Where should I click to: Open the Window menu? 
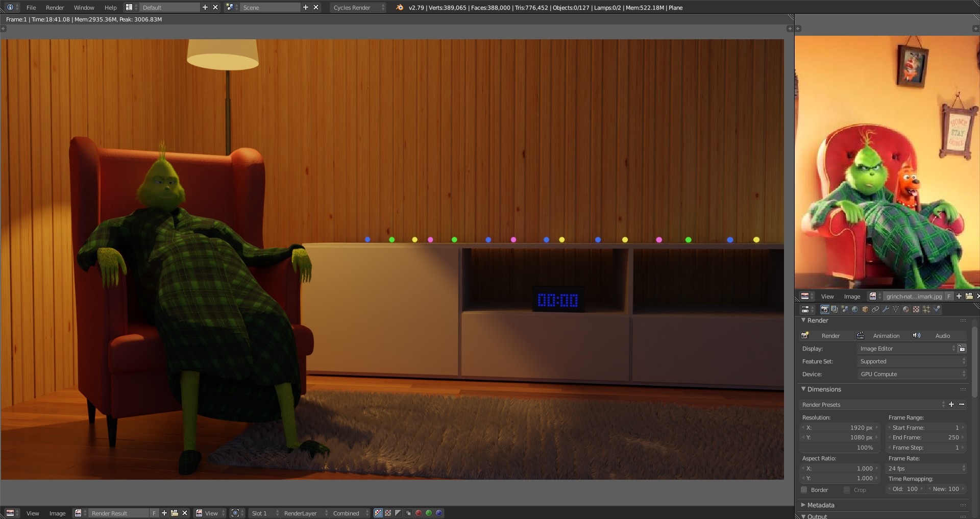84,7
